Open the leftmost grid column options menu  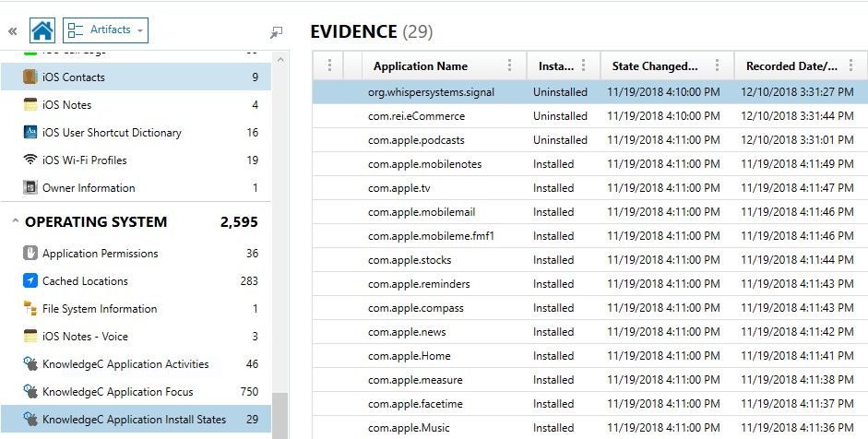pyautogui.click(x=329, y=65)
